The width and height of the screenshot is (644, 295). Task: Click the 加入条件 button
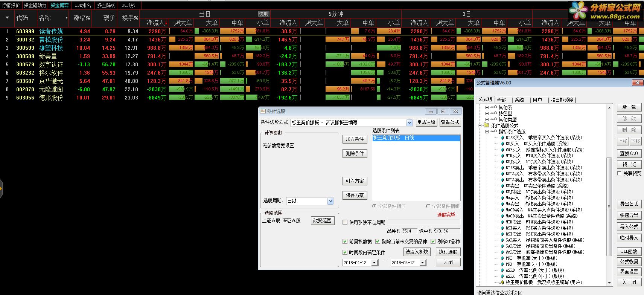355,139
